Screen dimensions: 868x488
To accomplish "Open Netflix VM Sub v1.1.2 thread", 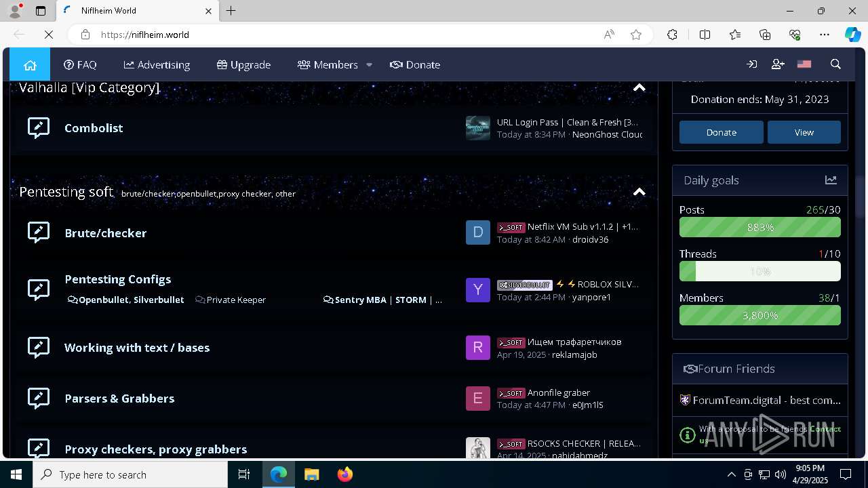I will (x=583, y=226).
